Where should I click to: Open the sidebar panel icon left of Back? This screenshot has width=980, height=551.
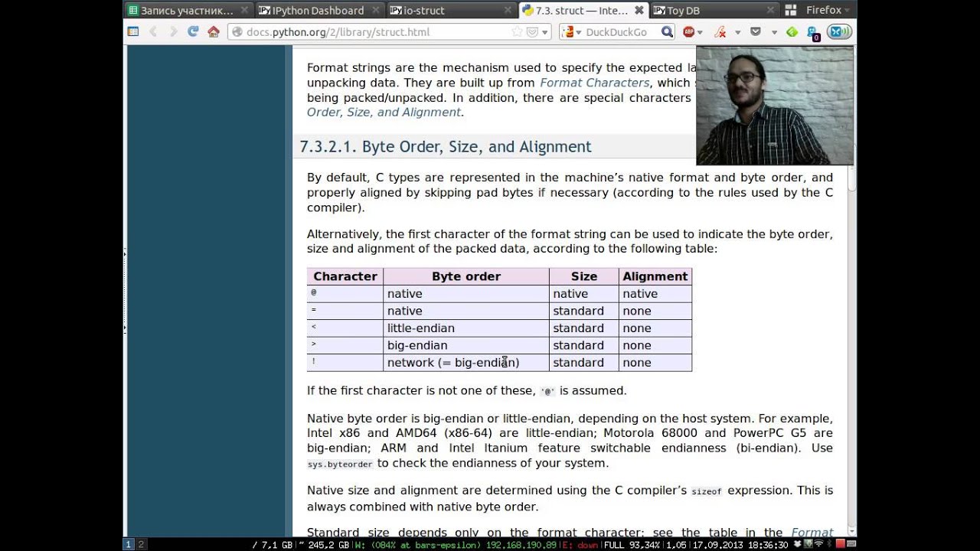tap(133, 32)
